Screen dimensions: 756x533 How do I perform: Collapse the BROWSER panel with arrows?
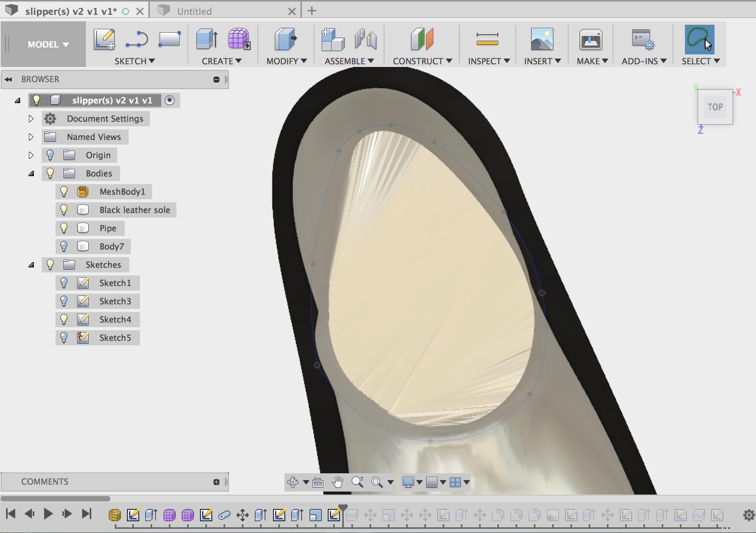point(8,79)
